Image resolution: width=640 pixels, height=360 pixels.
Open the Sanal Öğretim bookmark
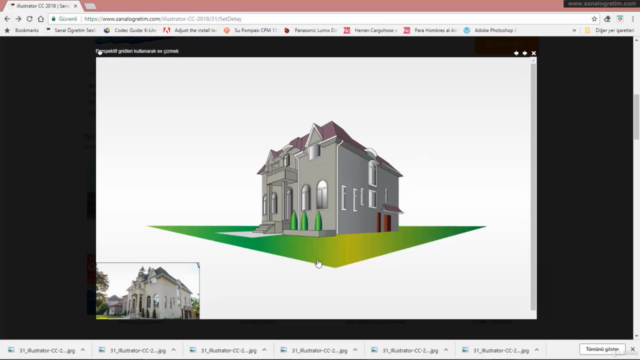(71, 30)
